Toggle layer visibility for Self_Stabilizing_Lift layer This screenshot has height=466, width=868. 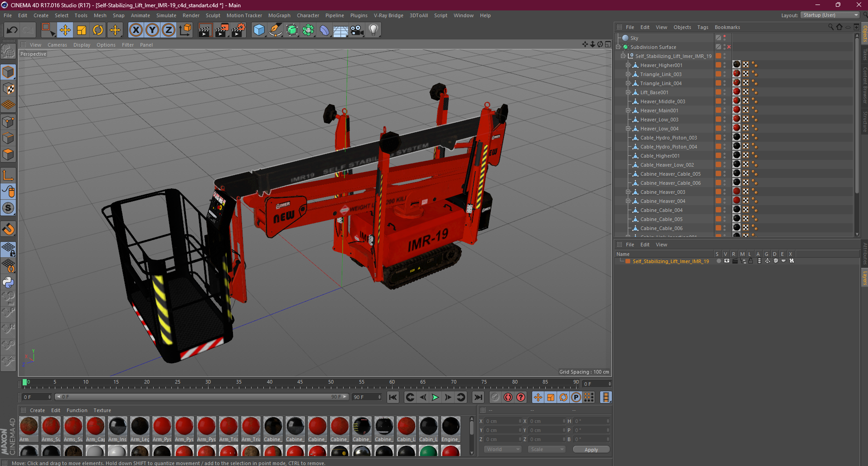pyautogui.click(x=727, y=261)
